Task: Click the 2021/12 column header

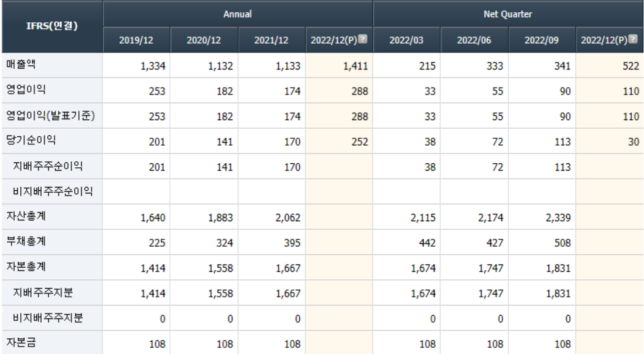Action: pos(271,40)
